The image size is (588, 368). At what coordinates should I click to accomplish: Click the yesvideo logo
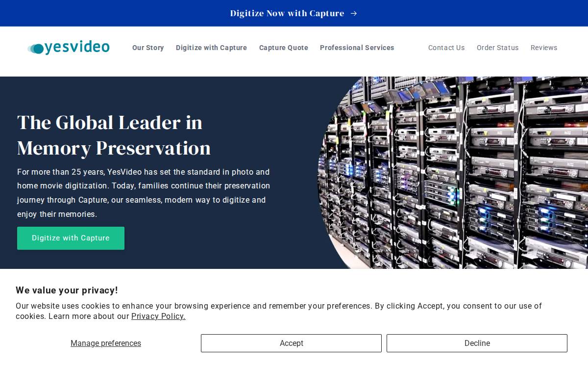tap(69, 48)
